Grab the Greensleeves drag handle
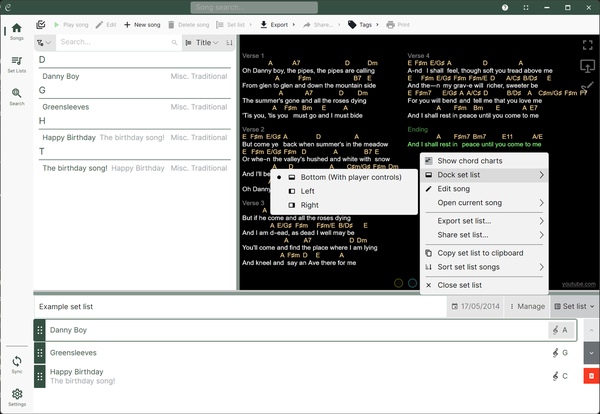600x414 pixels. [40, 353]
